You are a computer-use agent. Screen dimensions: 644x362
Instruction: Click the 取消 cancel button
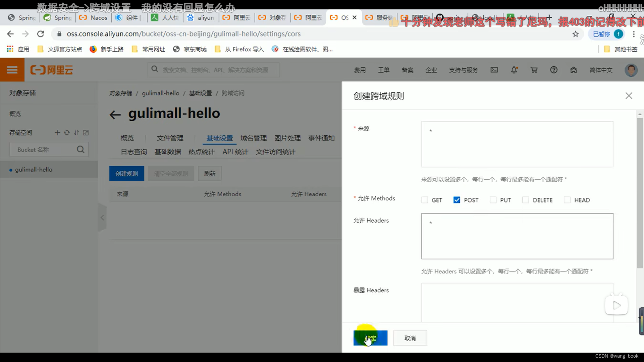pyautogui.click(x=410, y=338)
